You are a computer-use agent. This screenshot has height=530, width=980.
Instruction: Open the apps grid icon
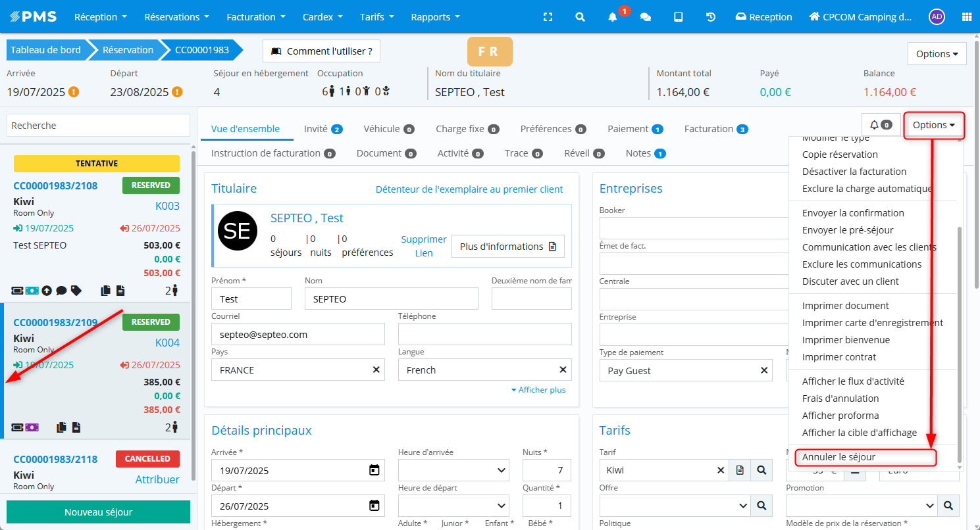tap(967, 17)
